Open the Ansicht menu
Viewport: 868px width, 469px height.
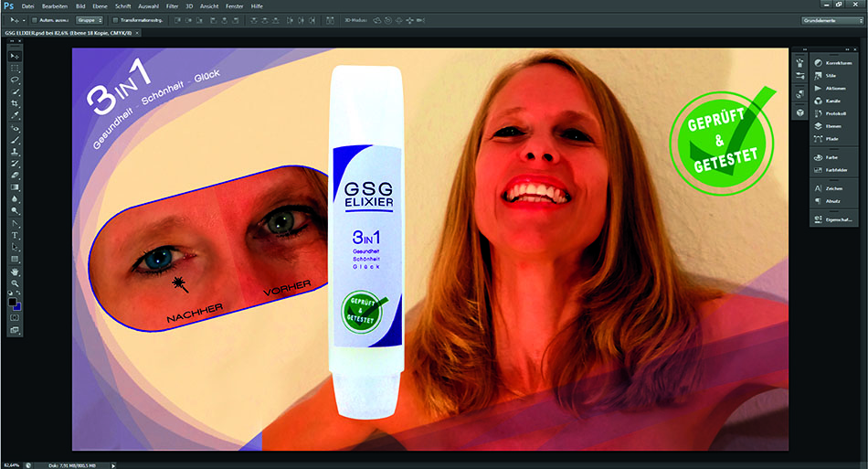tap(209, 6)
